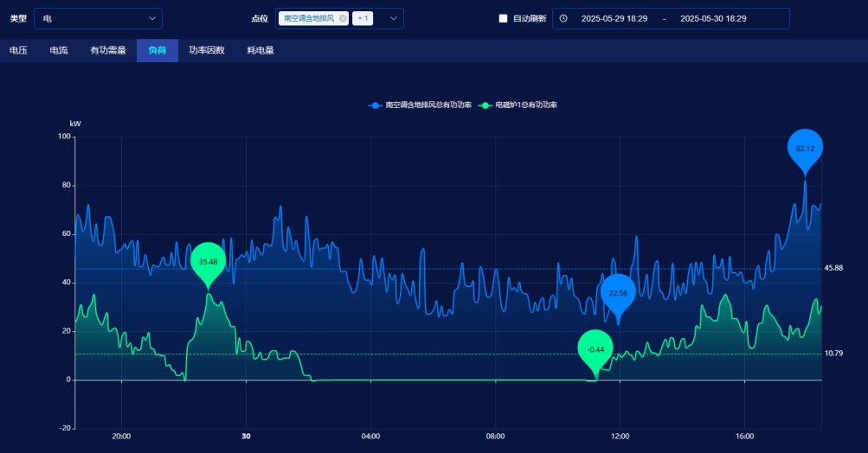Click the end date 2025-05-30 18:29 field
The image size is (868, 453).
713,18
